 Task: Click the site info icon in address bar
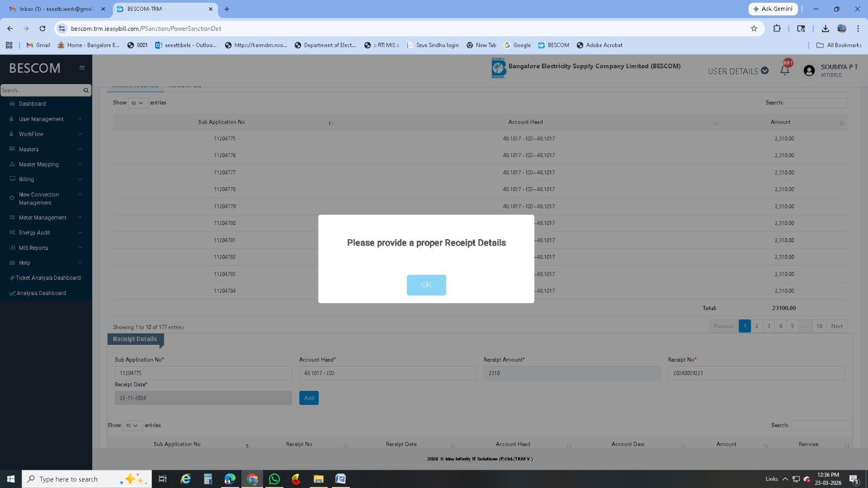62,28
